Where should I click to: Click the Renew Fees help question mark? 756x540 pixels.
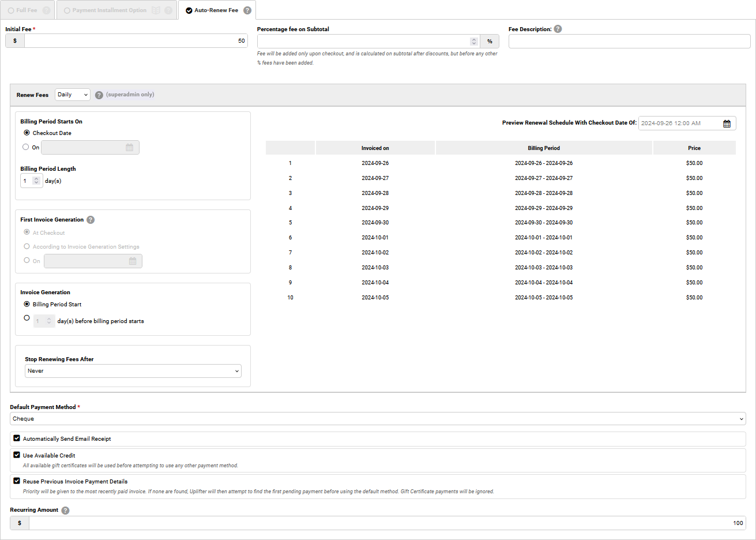click(x=99, y=95)
